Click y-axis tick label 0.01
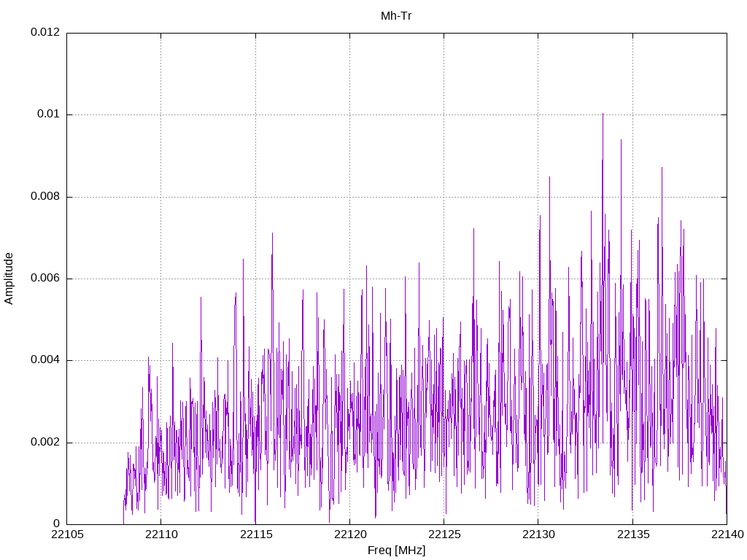The width and height of the screenshot is (747, 560). point(49,114)
